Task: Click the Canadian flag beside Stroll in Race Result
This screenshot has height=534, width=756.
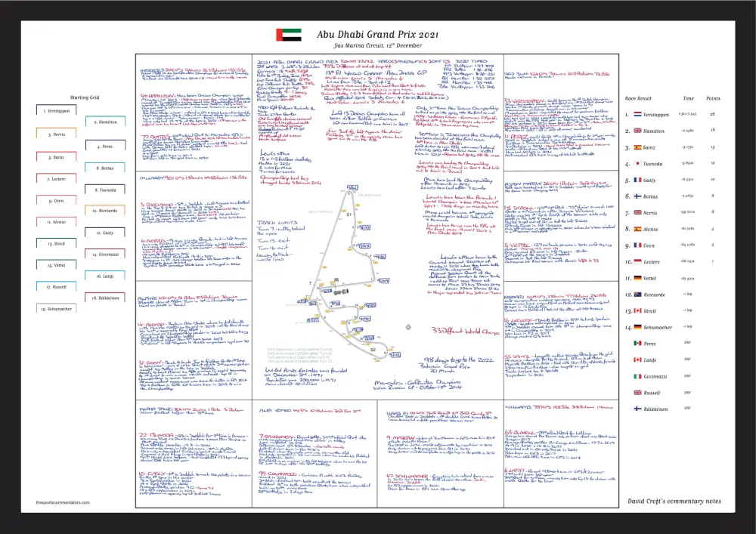Action: point(637,311)
